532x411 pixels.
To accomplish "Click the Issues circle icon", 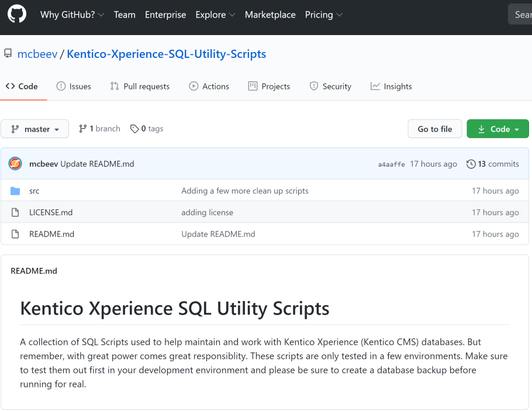I will coord(61,86).
